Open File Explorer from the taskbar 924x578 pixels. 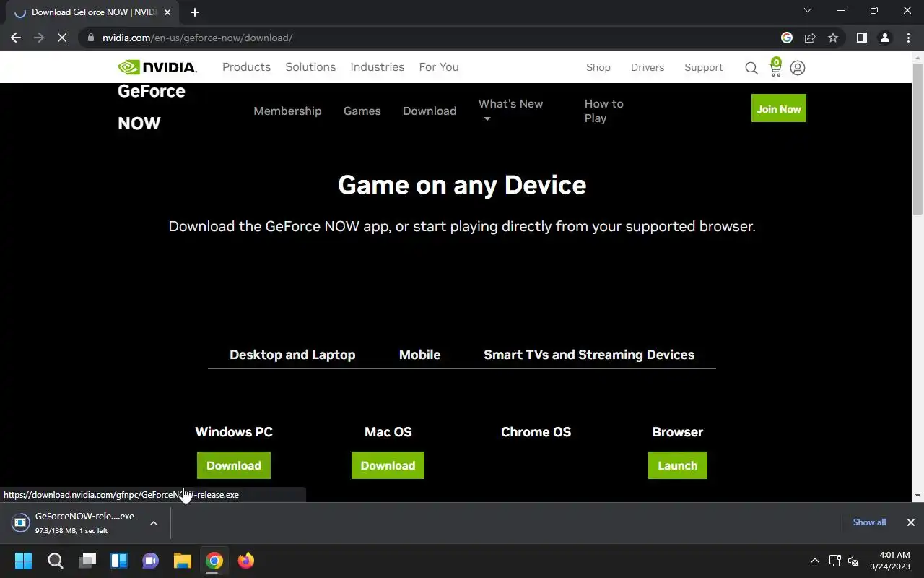[x=183, y=561]
